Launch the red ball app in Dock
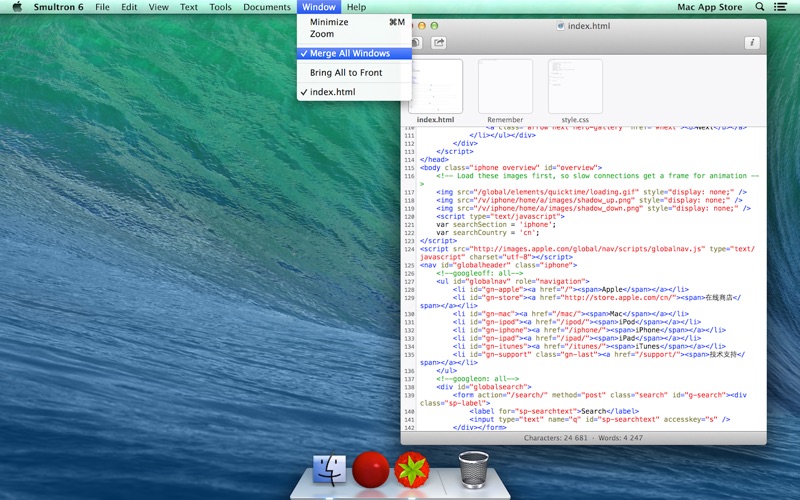This screenshot has height=500, width=800. click(371, 469)
